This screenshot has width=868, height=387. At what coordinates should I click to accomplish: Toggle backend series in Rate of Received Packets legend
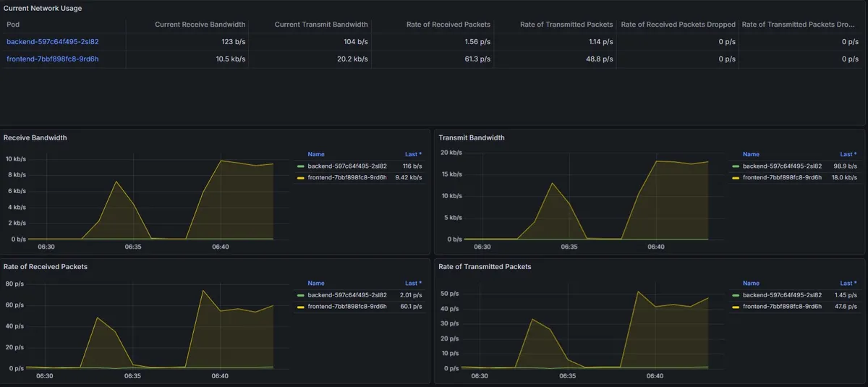click(347, 296)
